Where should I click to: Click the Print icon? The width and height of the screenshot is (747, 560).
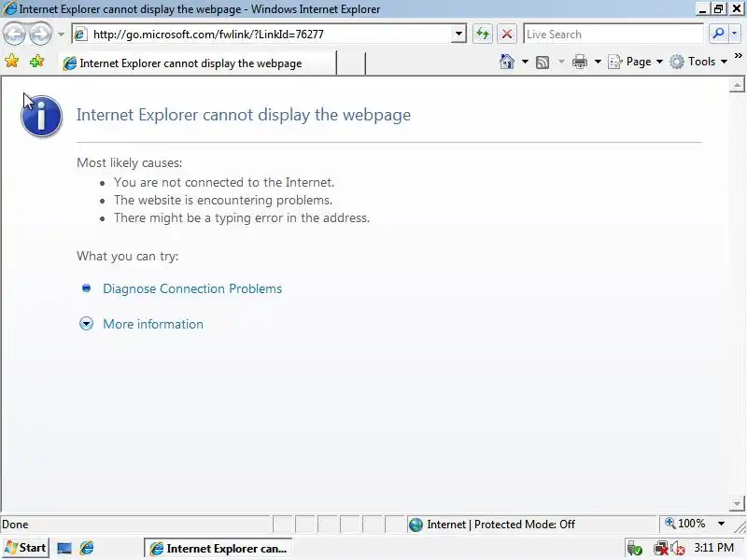tap(579, 62)
